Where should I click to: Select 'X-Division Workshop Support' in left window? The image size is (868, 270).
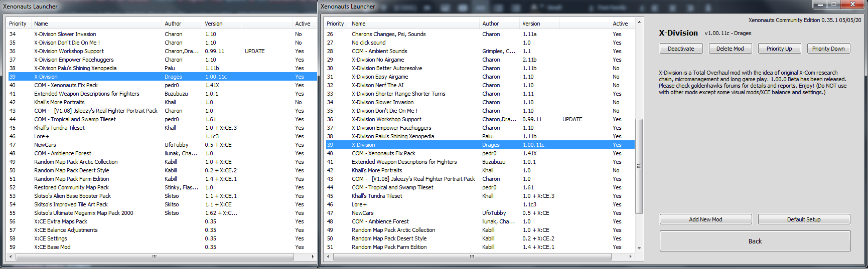coord(162,51)
